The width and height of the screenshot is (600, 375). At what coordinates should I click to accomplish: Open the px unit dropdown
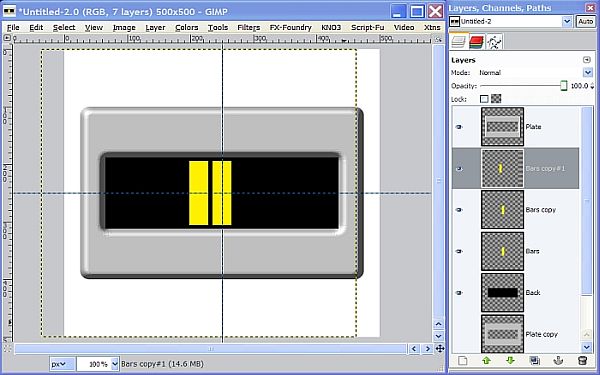[x=62, y=364]
